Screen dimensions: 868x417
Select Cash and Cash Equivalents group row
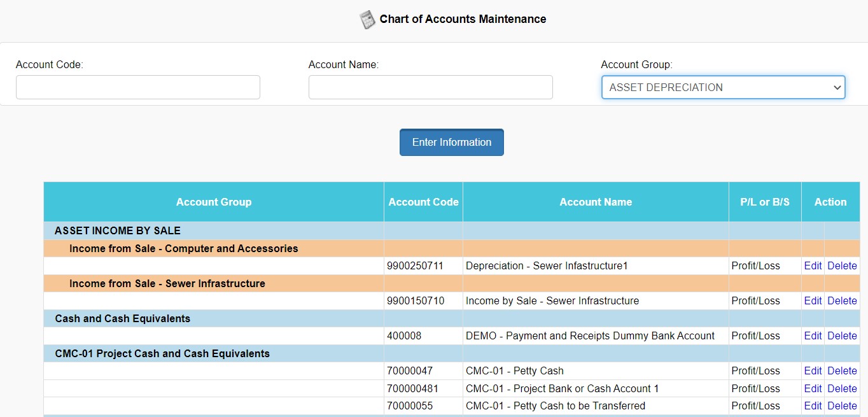click(123, 319)
